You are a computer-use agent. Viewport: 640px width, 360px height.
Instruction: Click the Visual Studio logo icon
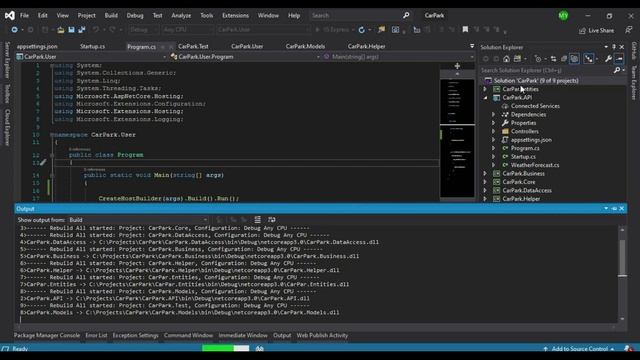(10, 16)
